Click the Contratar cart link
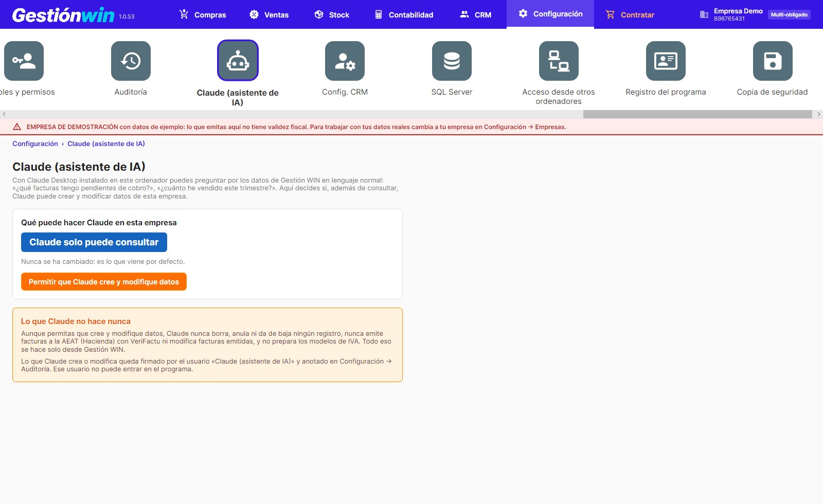823x504 pixels. (630, 14)
